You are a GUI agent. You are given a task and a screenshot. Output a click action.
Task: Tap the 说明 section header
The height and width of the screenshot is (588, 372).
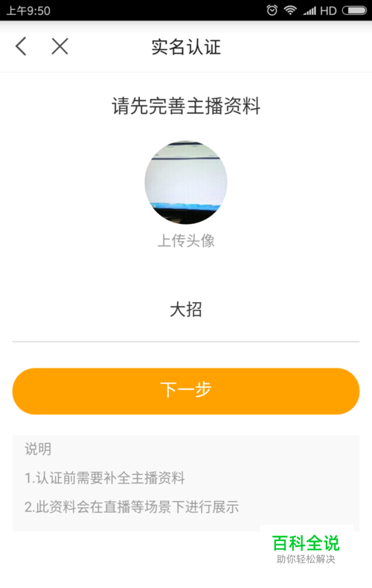coord(38,449)
